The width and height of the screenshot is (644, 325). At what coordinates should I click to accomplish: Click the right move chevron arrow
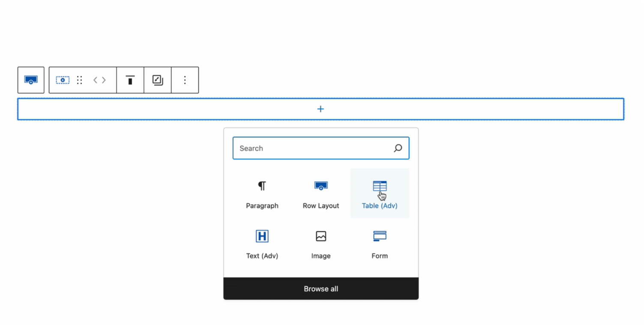[x=104, y=80]
